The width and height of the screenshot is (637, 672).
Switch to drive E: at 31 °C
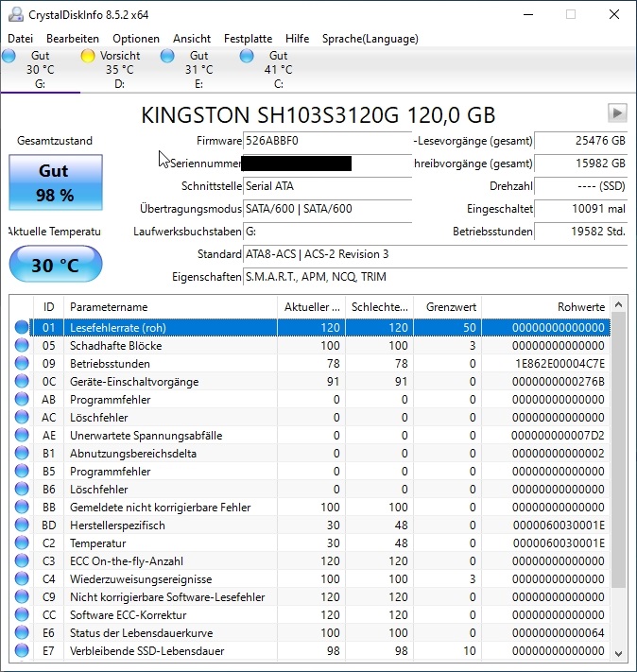point(198,69)
